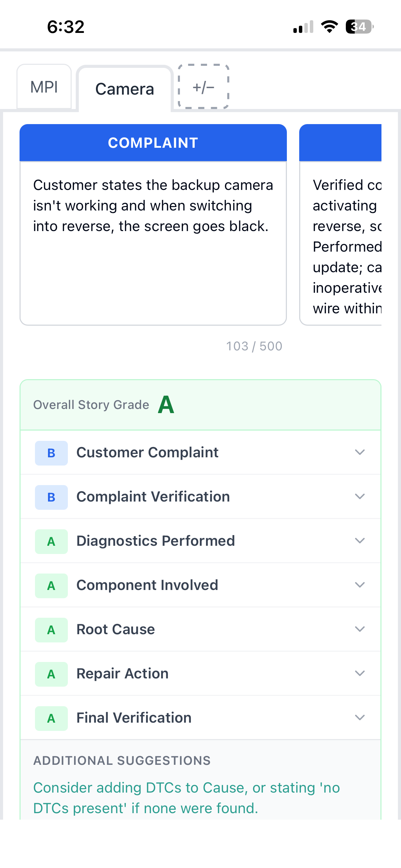Click the A badge next to Root Cause
The image size is (401, 868).
(x=51, y=629)
